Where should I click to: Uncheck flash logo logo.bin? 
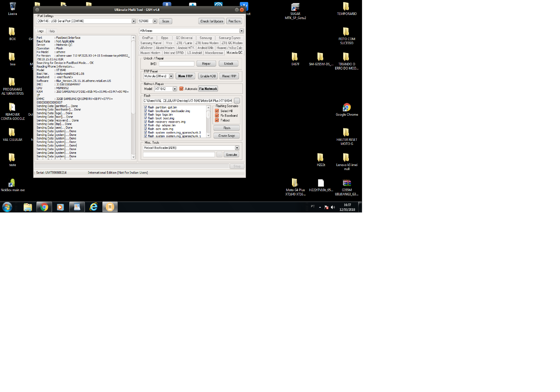tap(146, 115)
